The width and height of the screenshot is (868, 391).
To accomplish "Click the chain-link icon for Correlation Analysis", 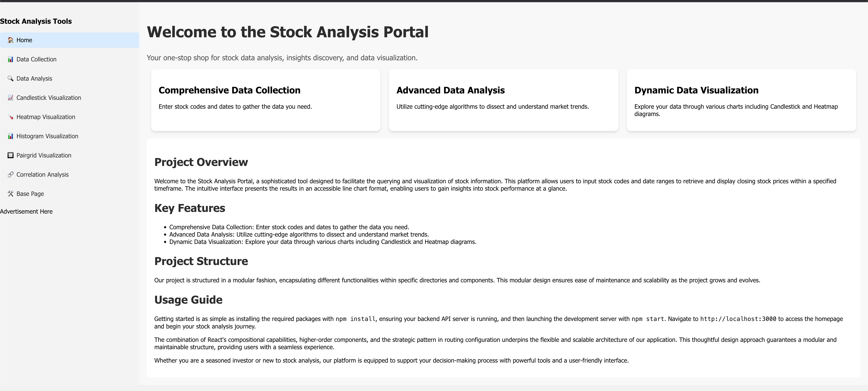I will point(10,174).
